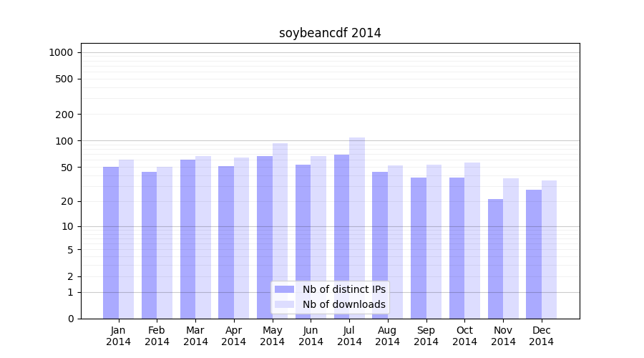Click the 0 y-axis tick label
644x358 pixels.
(x=70, y=319)
